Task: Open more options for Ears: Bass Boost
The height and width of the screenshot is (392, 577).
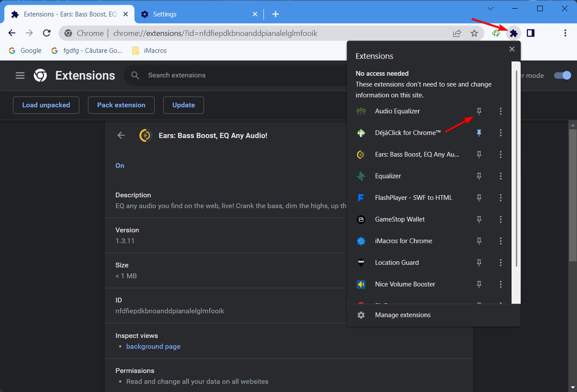Action: tap(501, 154)
